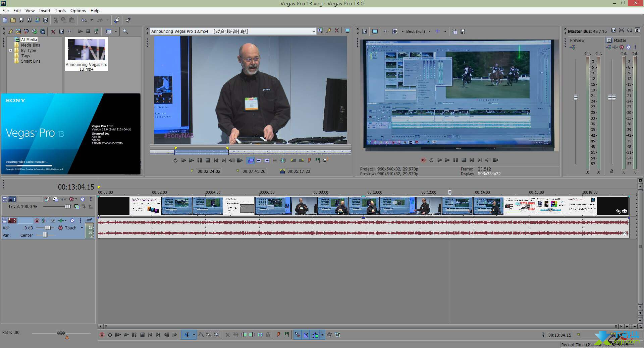
Task: Solo audio track 2
Action: click(x=80, y=220)
